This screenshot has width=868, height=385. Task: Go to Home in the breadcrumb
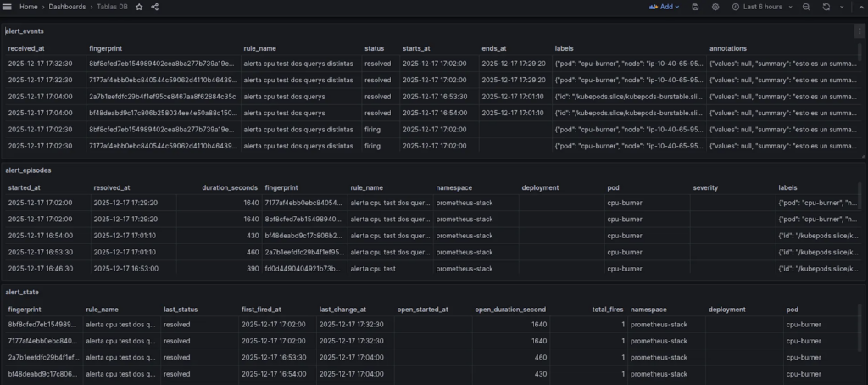(x=28, y=7)
